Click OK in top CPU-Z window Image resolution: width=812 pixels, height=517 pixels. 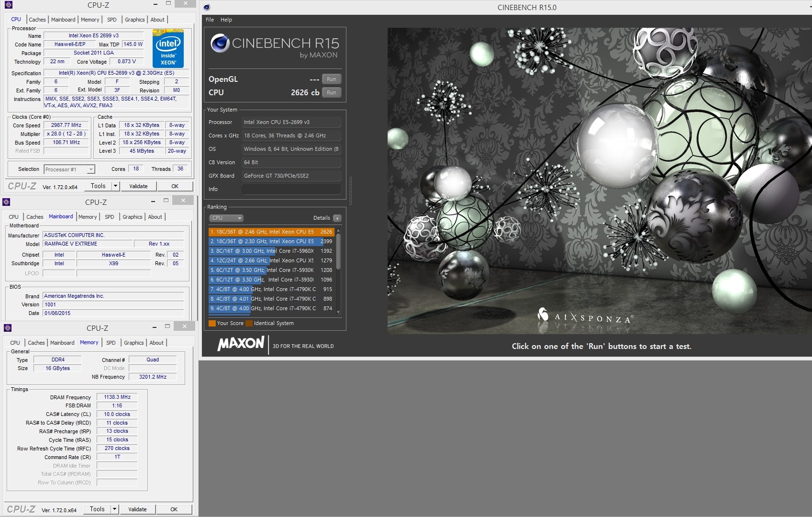pyautogui.click(x=175, y=186)
